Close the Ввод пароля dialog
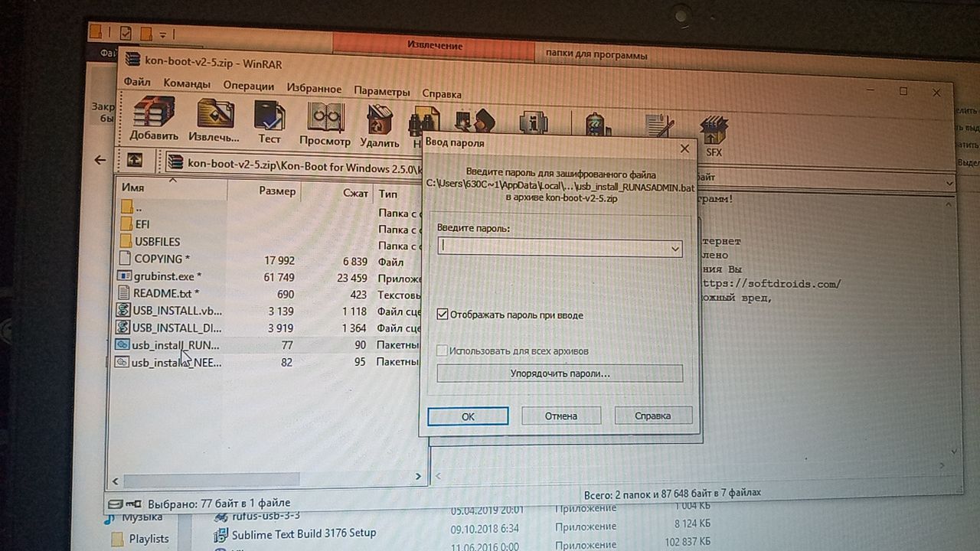Screen dimensions: 980x551 coord(684,148)
